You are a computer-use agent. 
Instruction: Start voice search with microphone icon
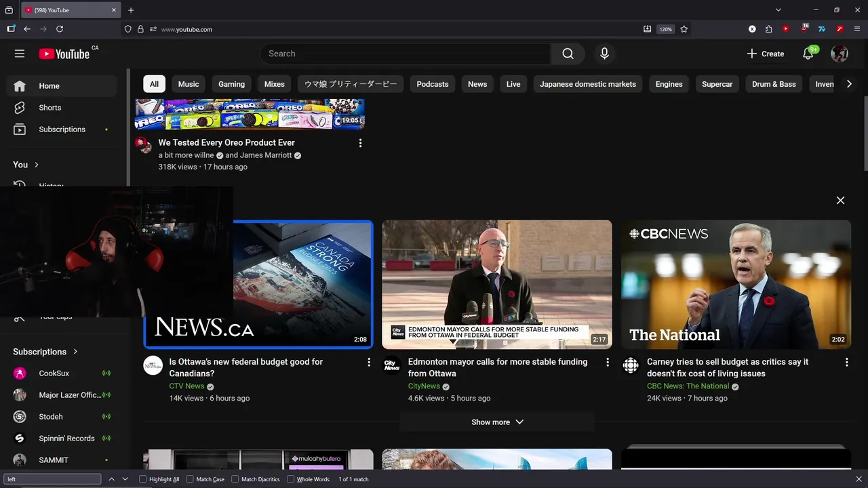point(604,54)
